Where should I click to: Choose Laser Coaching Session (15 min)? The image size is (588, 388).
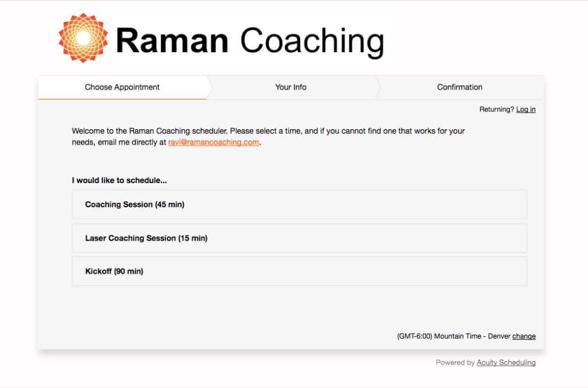coord(299,238)
